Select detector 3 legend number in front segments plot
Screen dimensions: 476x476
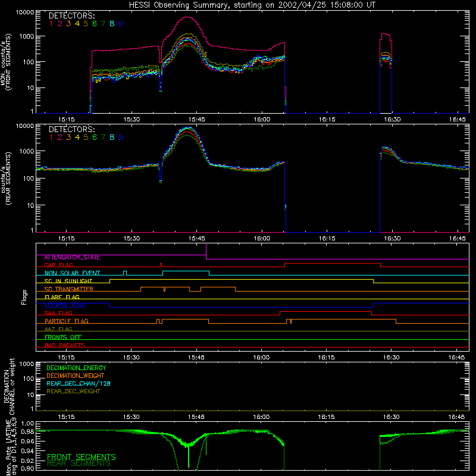click(68, 23)
